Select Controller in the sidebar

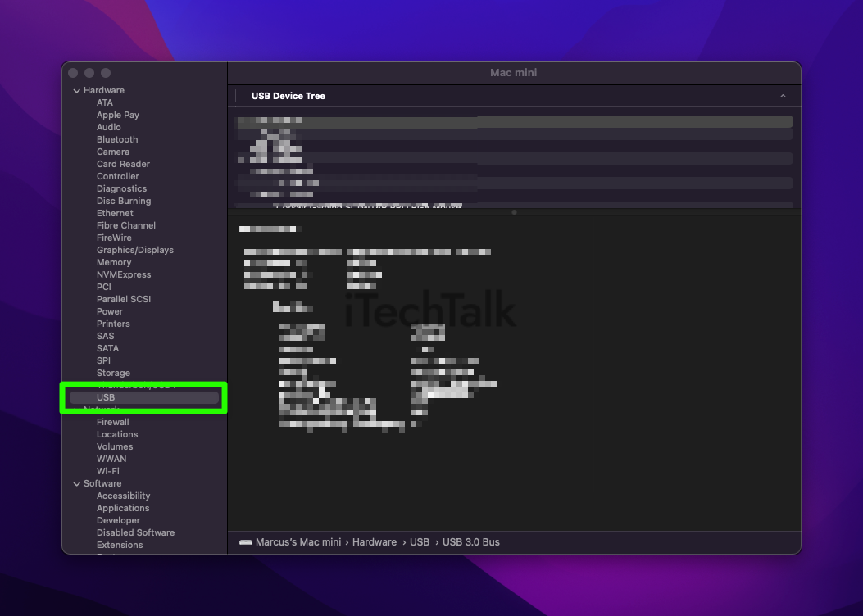(x=118, y=177)
